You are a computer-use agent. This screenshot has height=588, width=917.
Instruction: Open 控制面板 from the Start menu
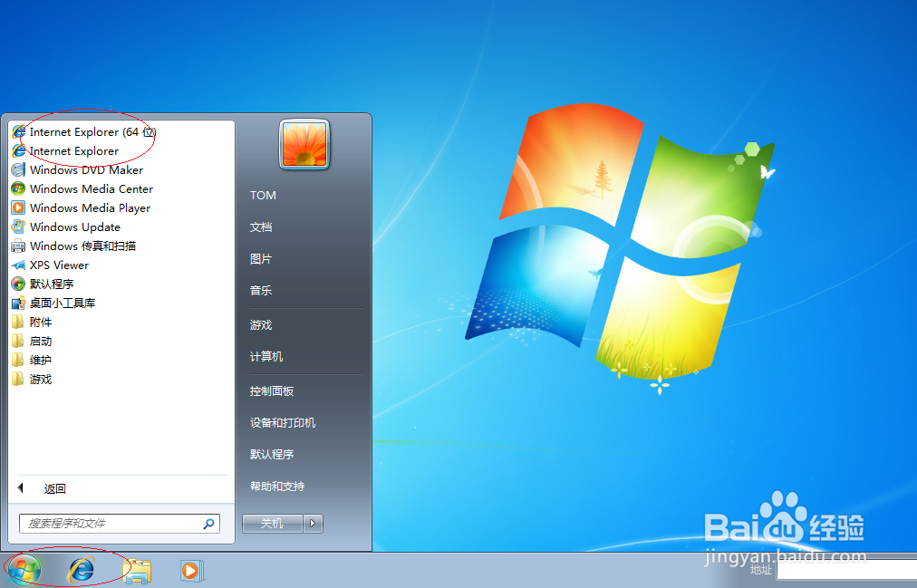point(273,390)
